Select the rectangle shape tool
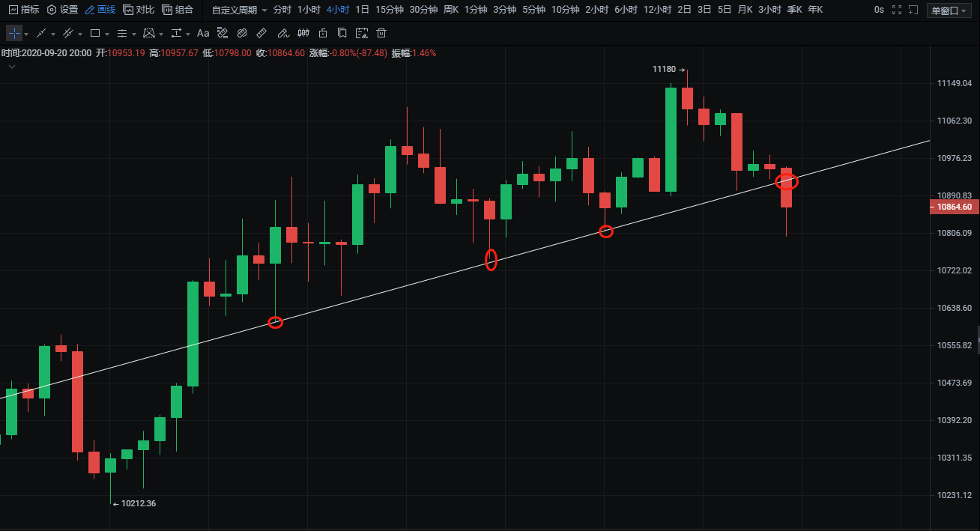 coord(95,34)
